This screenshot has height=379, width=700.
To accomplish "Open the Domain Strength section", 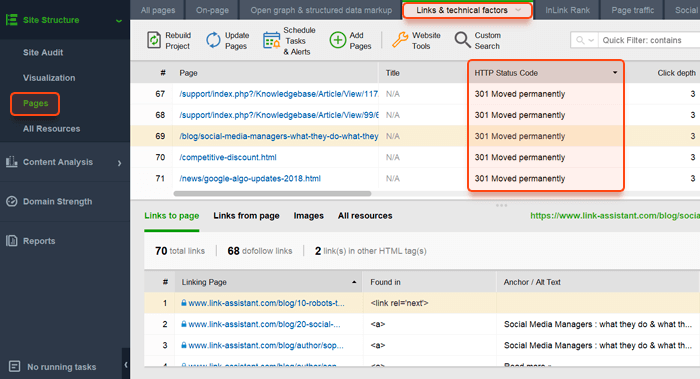I will click(58, 201).
